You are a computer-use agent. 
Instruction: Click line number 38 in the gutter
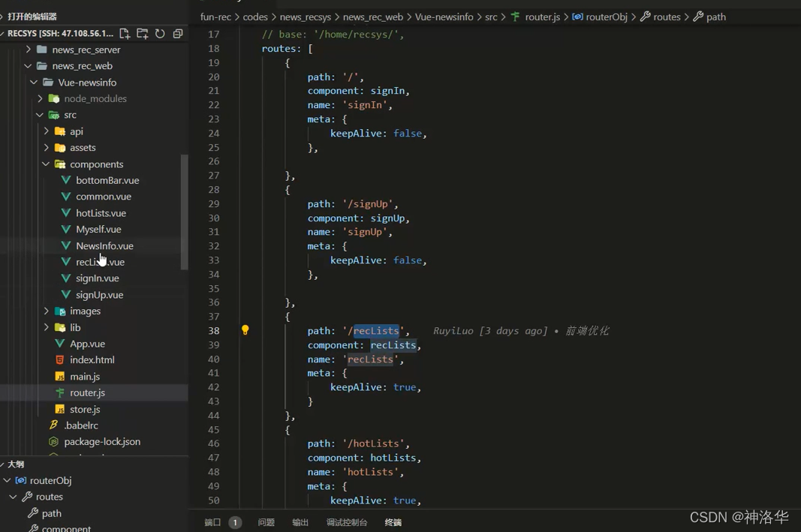pos(213,331)
